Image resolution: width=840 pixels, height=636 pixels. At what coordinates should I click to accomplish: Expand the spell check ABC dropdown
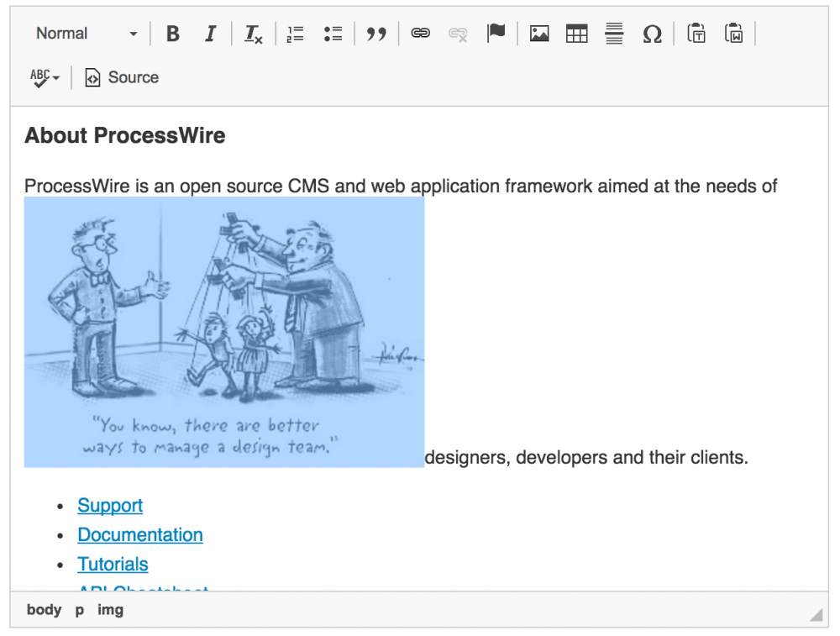click(x=45, y=77)
